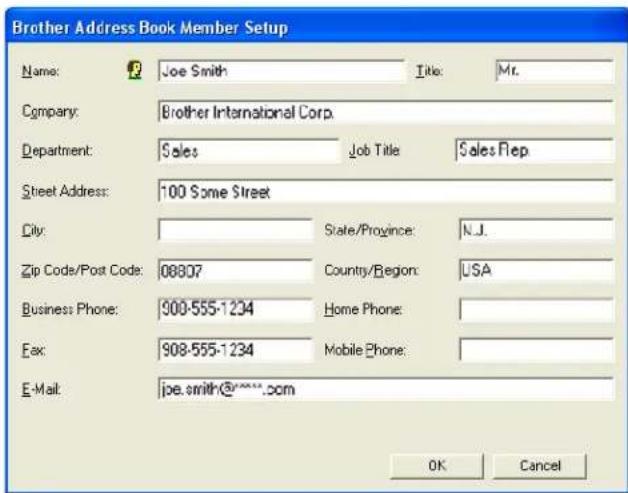Viewport: 628px width, 493px height.
Task: Click the Zip Code/Post Code: label
Action: point(82,270)
